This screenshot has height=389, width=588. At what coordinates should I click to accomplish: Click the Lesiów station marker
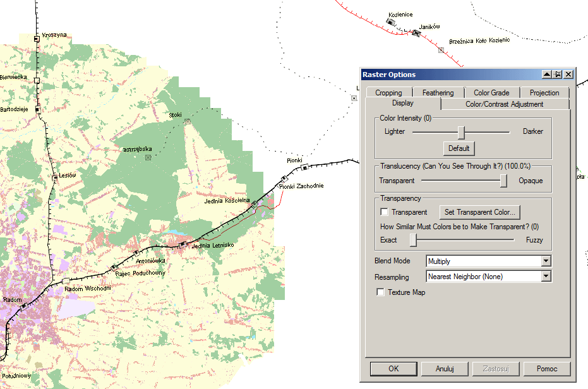point(55,178)
